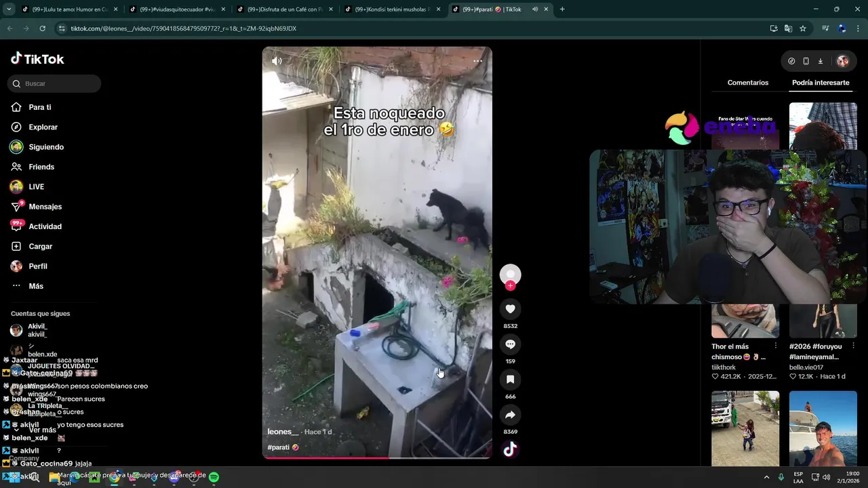Go to the Siguiendo feed
The image size is (868, 488).
coord(37,147)
